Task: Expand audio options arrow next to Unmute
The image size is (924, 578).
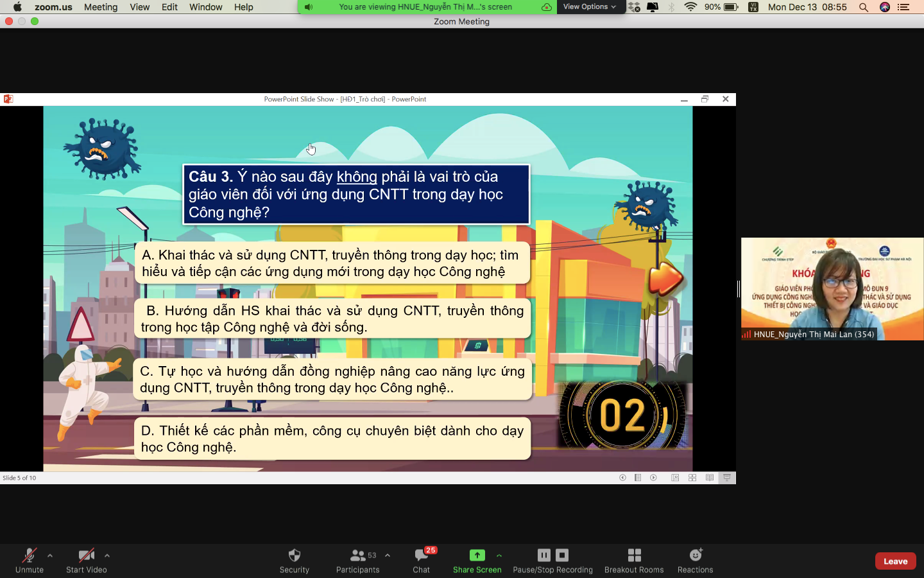Action: pos(50,556)
